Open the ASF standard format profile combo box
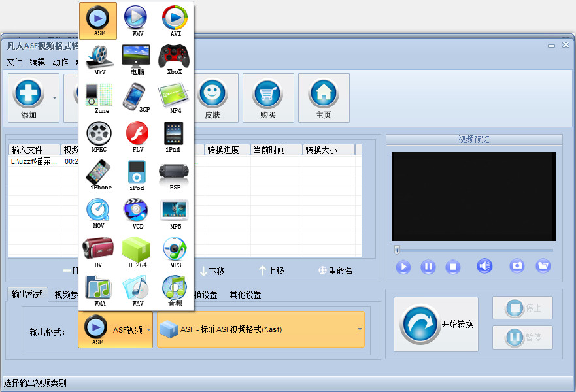 [x=359, y=329]
